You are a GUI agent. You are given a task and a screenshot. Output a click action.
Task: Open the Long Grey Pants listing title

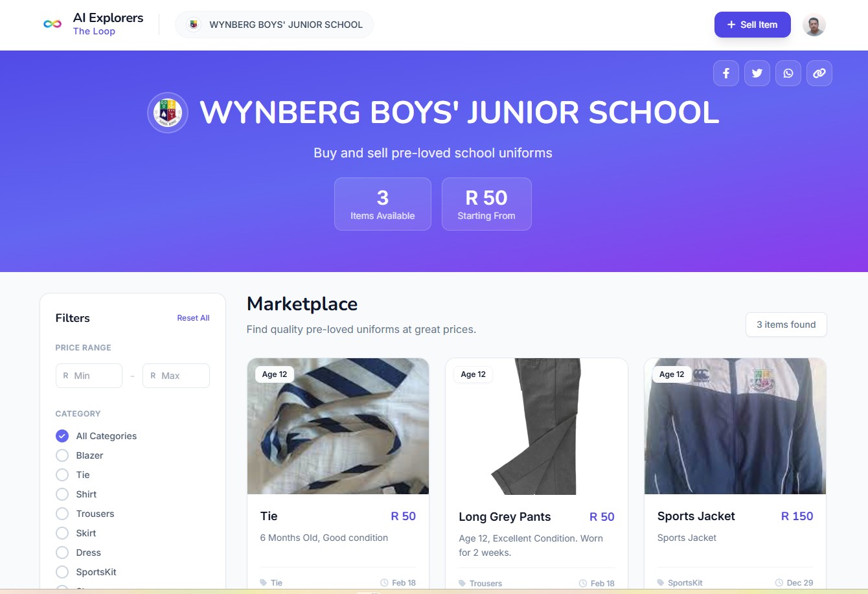coord(505,517)
